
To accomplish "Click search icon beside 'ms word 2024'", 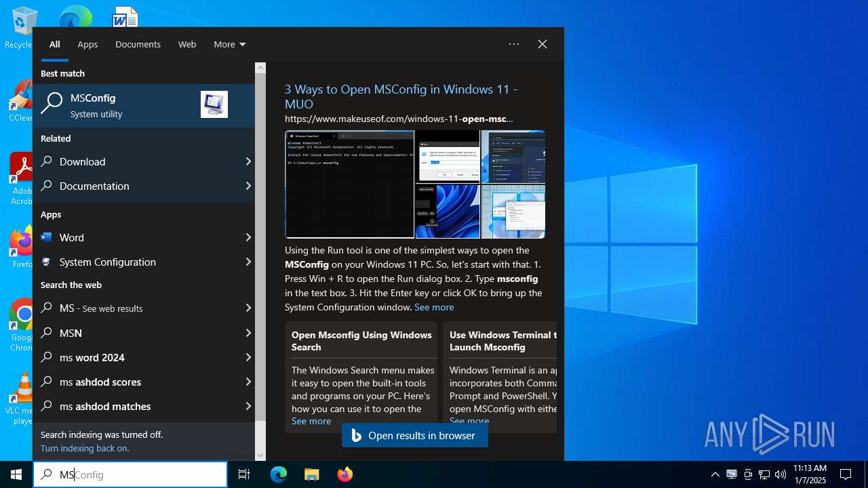I will (47, 357).
